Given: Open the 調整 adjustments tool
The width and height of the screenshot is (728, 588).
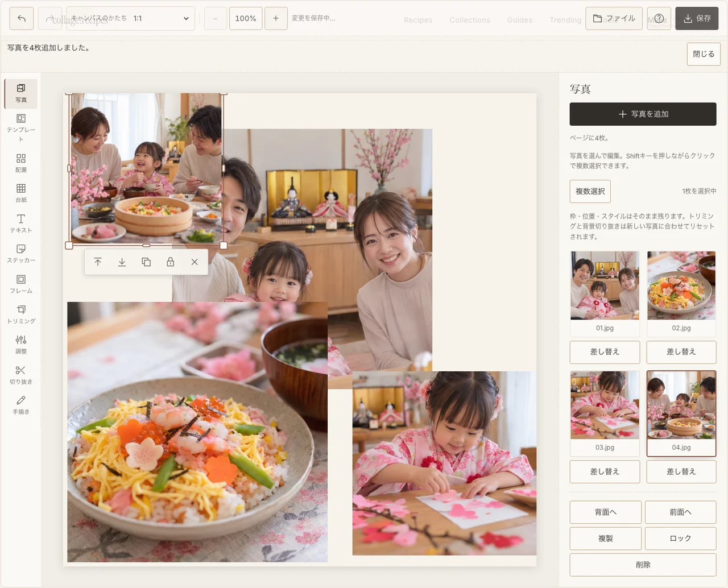Looking at the screenshot, I should pyautogui.click(x=21, y=344).
